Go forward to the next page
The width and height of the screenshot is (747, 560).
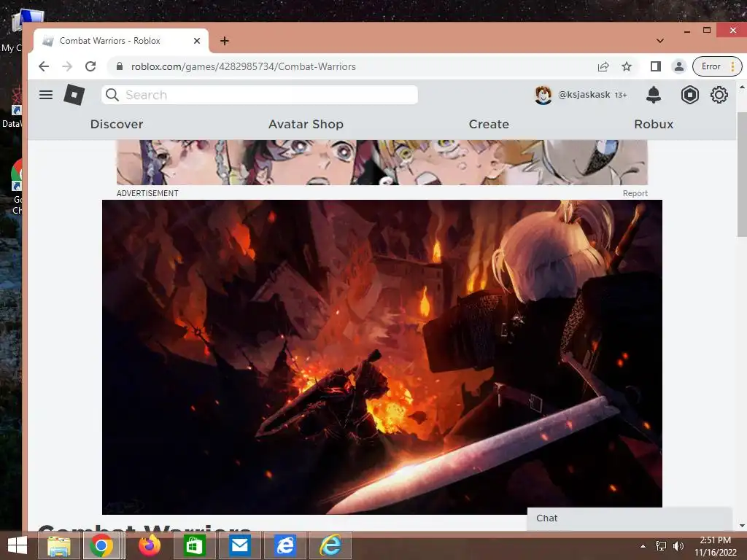67,66
